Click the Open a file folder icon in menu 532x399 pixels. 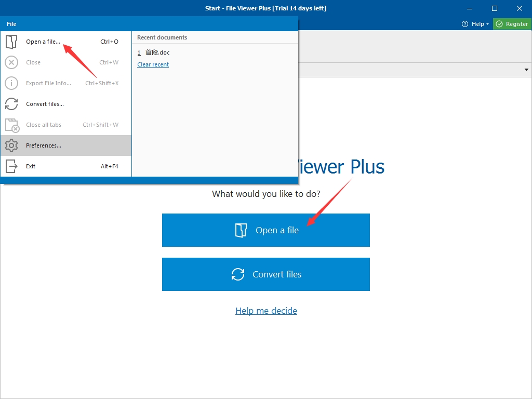(11, 42)
